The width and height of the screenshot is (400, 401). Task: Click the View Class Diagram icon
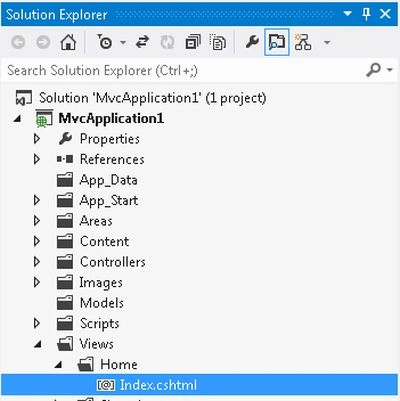tap(303, 42)
